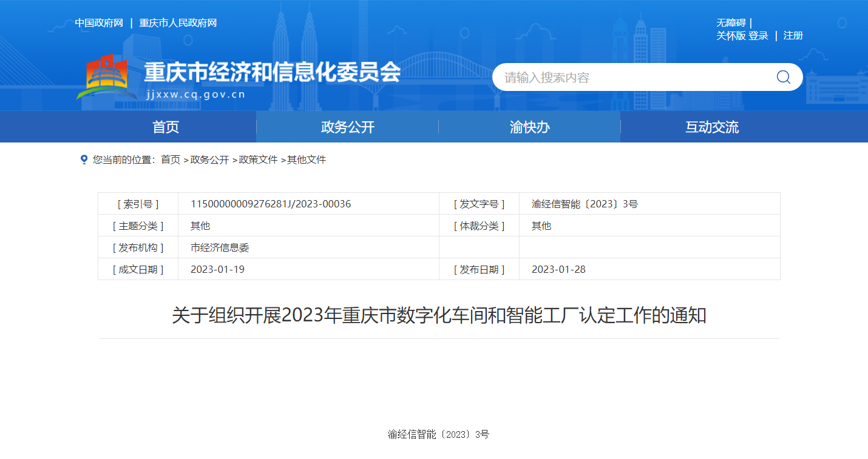This screenshot has height=459, width=868.
Task: Select the 政务公开 navigation tab
Action: (348, 127)
